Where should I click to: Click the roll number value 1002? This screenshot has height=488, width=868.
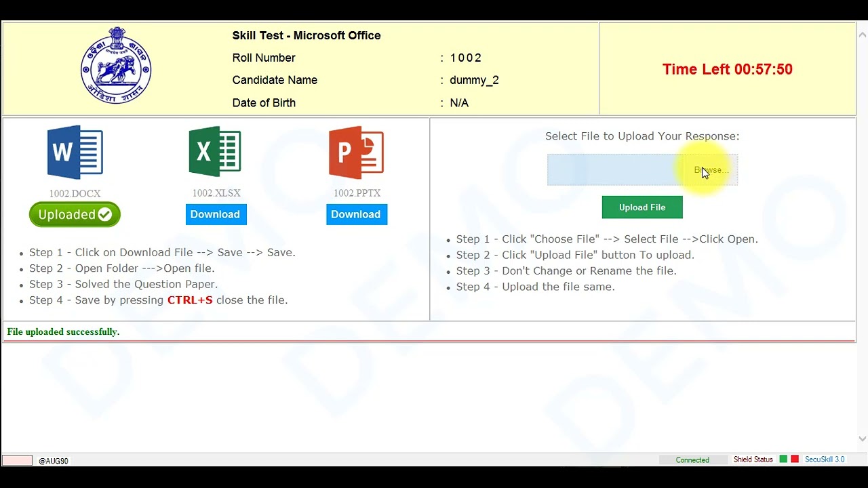click(x=466, y=58)
